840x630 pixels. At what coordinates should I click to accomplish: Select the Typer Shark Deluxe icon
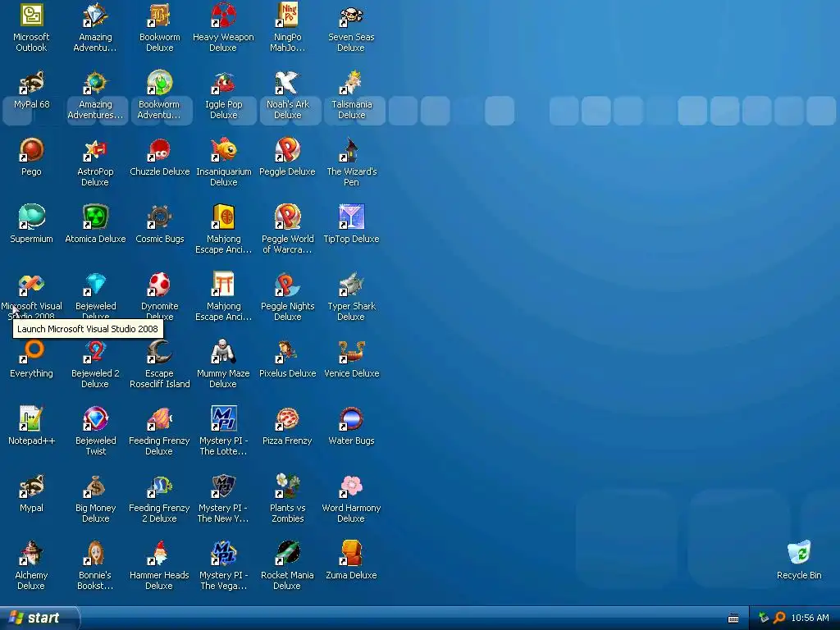pyautogui.click(x=351, y=285)
